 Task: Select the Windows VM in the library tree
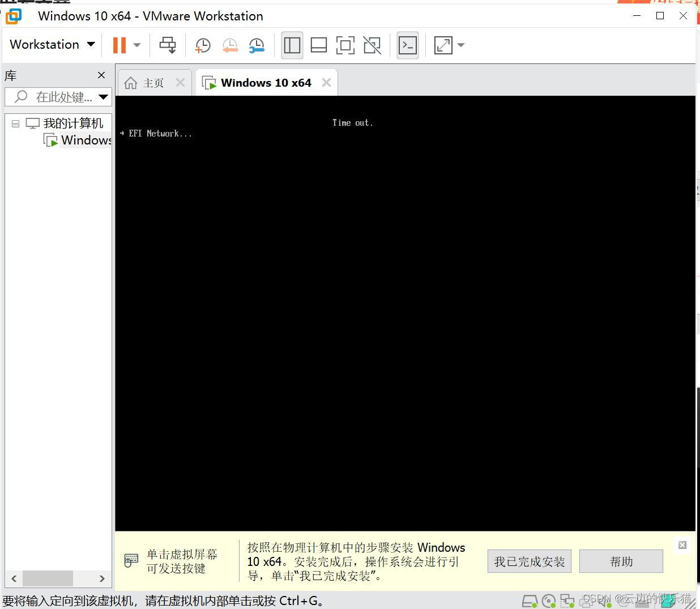click(86, 140)
